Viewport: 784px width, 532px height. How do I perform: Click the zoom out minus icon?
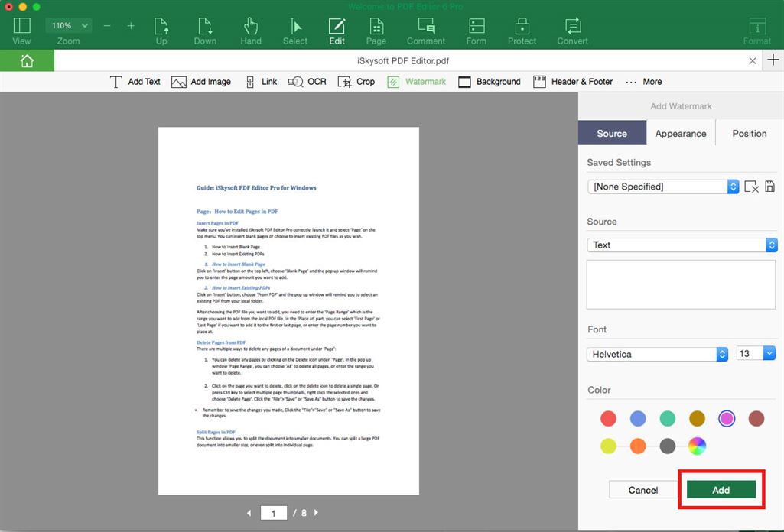coord(107,25)
